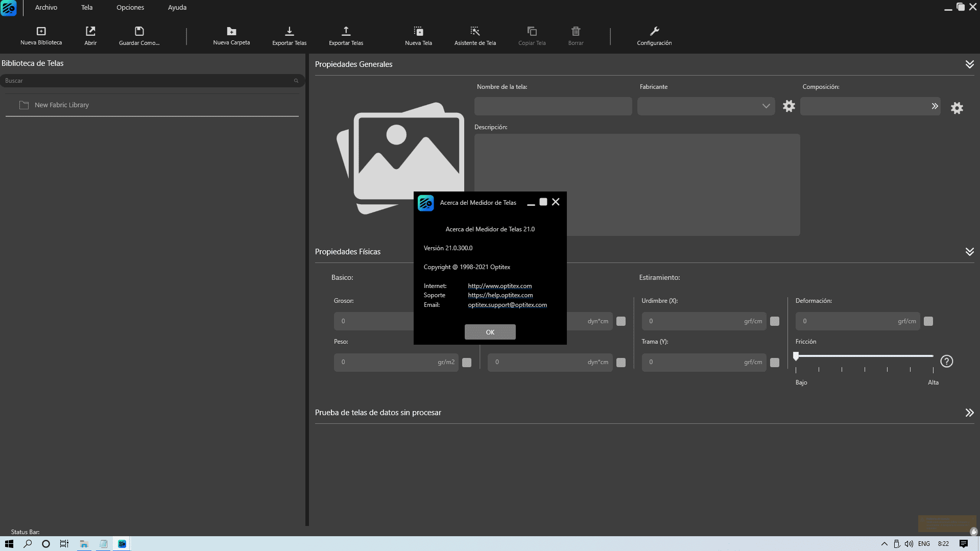The width and height of the screenshot is (980, 551).
Task: Open the Archivo menu
Action: 46,8
